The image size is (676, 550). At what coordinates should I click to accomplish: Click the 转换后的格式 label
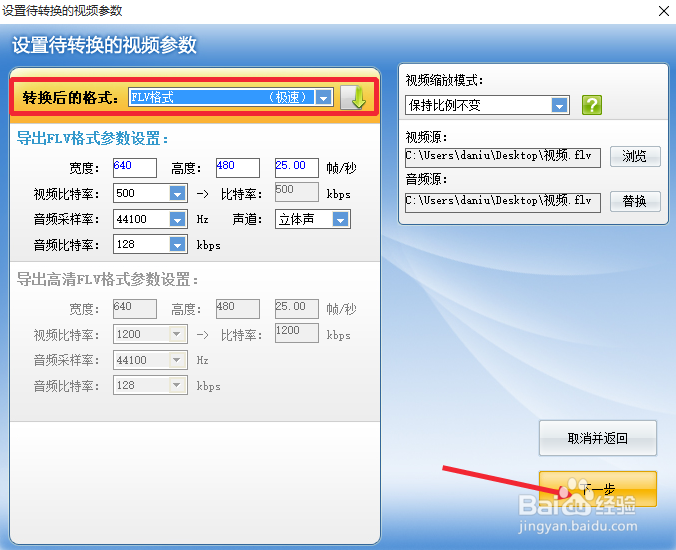tap(70, 98)
